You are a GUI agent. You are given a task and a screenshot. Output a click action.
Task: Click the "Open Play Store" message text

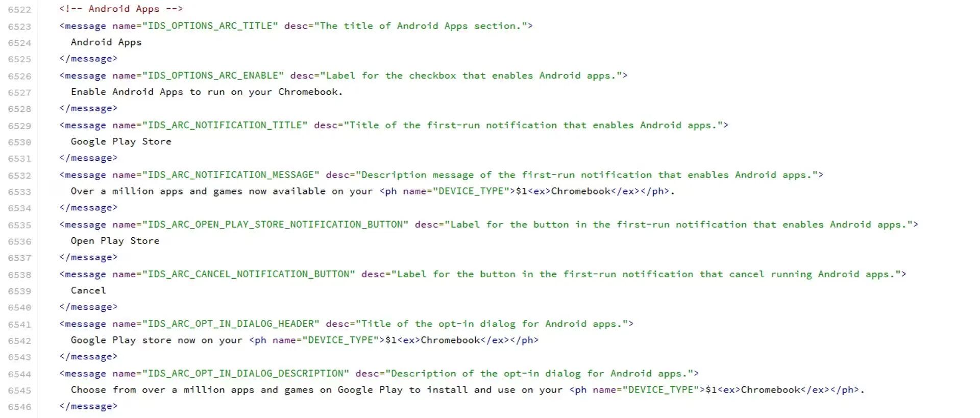click(x=115, y=240)
